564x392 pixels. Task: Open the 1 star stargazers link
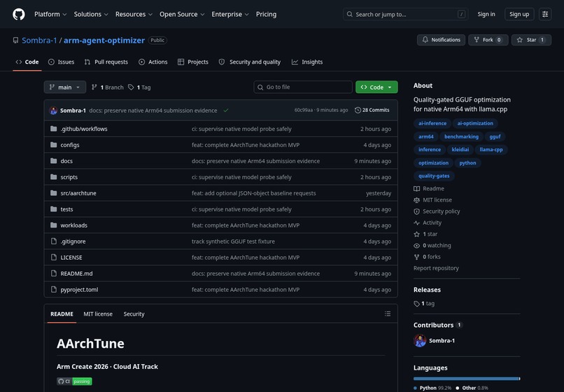click(x=425, y=234)
